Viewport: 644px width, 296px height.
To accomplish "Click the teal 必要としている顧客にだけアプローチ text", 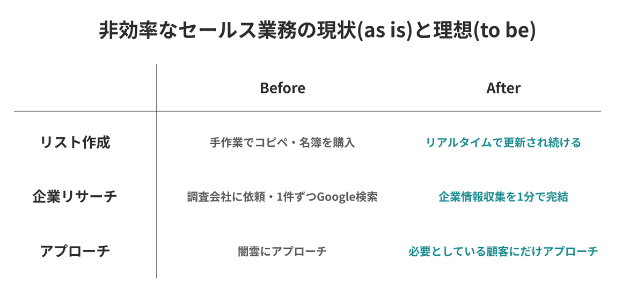I will click(x=503, y=251).
